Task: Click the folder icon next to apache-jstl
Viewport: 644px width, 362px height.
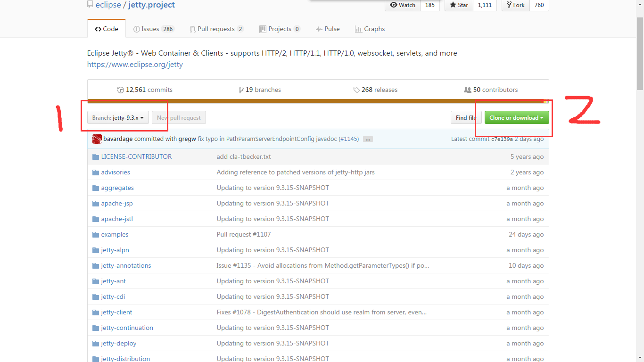Action: (96, 219)
